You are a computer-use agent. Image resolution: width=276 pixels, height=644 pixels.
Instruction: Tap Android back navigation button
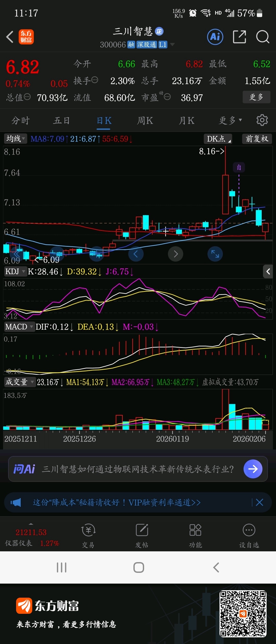[x=216, y=567]
